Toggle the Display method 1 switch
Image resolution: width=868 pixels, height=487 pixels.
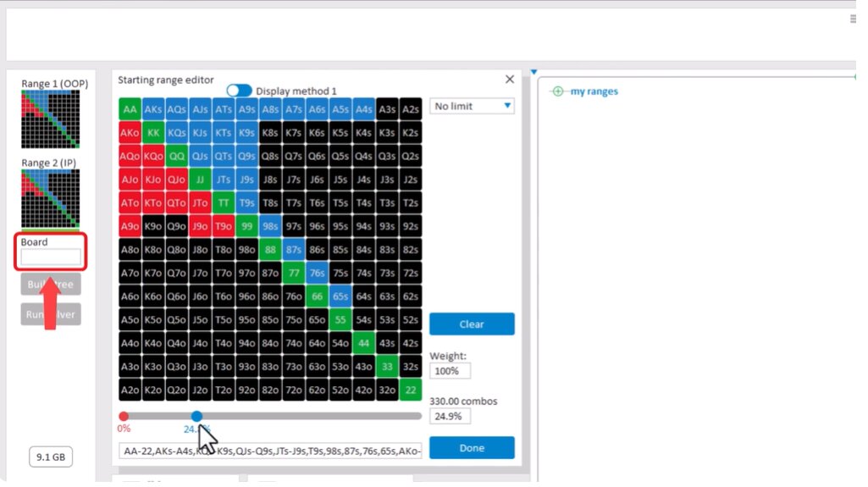(x=239, y=91)
